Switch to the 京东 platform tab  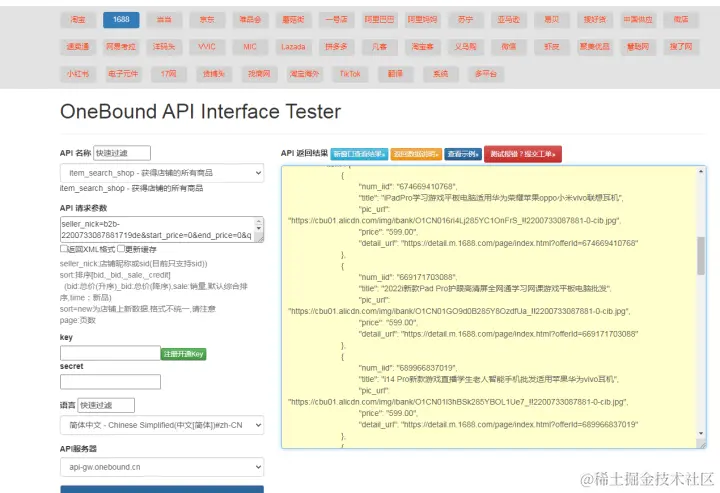[x=207, y=20]
